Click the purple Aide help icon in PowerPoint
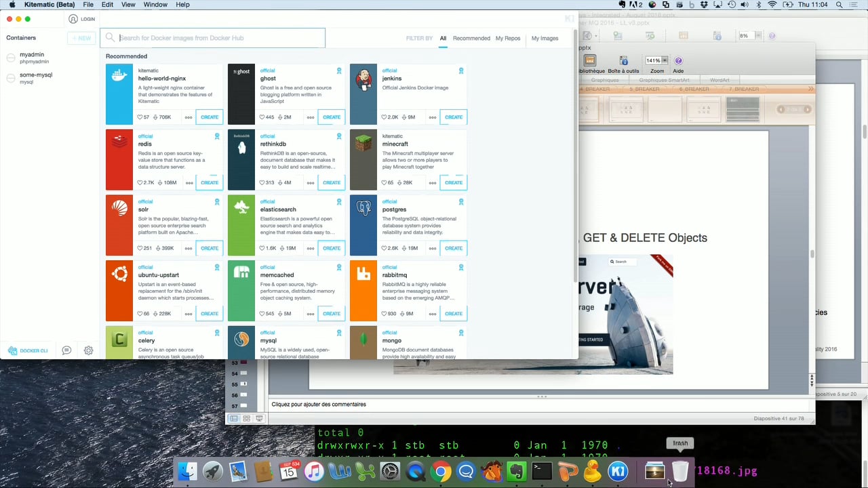Screen dimensions: 868x488 click(678, 61)
